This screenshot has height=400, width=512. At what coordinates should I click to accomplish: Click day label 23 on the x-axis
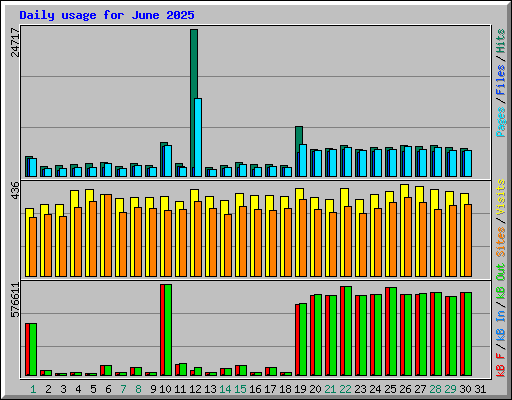coord(360,389)
